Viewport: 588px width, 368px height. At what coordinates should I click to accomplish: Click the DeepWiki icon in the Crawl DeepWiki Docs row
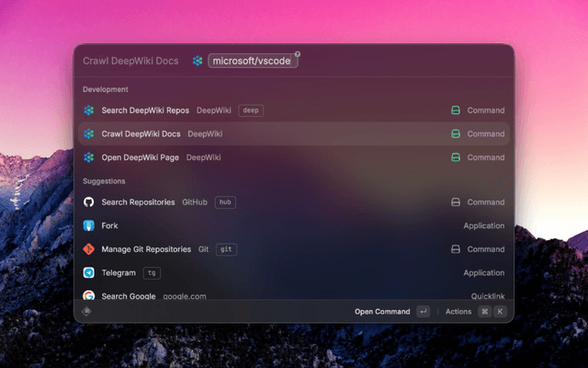pos(89,133)
